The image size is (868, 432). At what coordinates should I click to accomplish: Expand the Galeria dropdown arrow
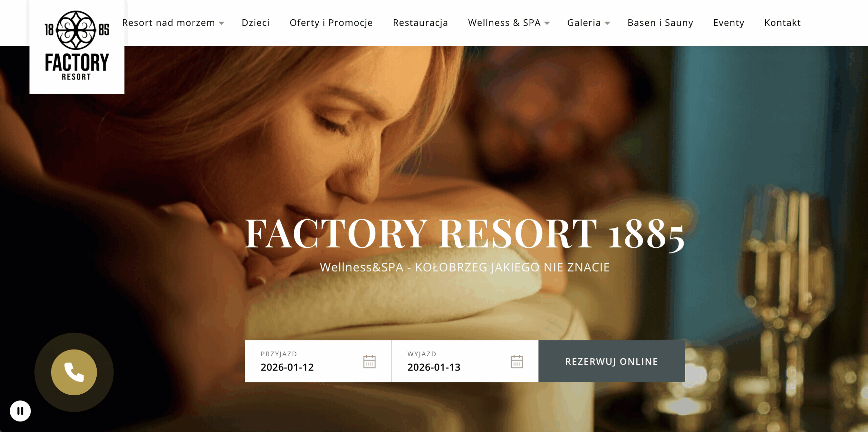[x=607, y=23]
